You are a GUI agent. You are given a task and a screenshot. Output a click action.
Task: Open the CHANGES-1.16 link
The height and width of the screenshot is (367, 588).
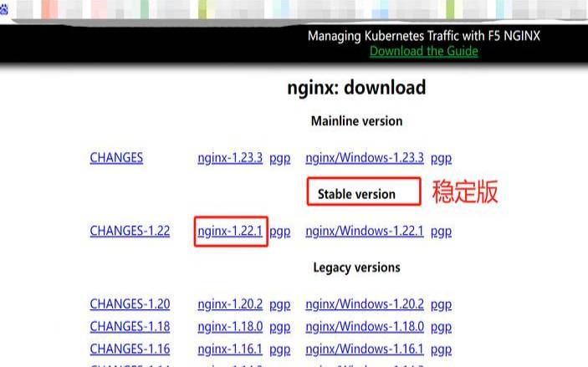click(130, 349)
